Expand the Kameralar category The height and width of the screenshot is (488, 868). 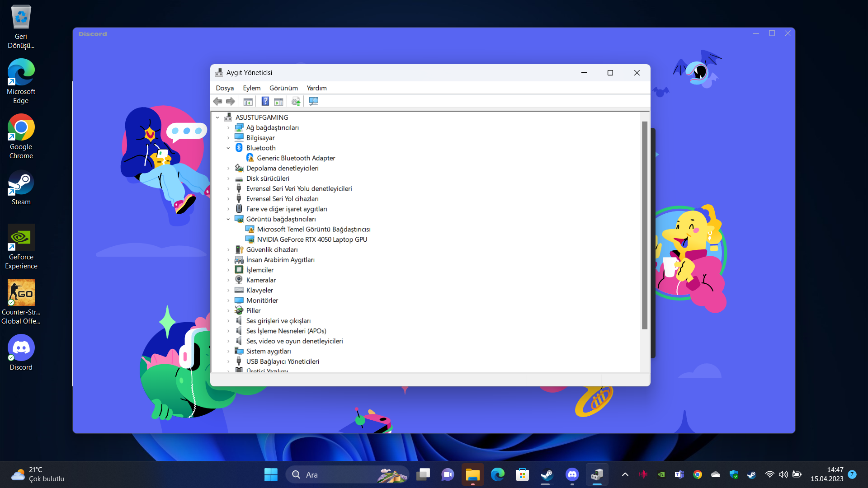[228, 280]
